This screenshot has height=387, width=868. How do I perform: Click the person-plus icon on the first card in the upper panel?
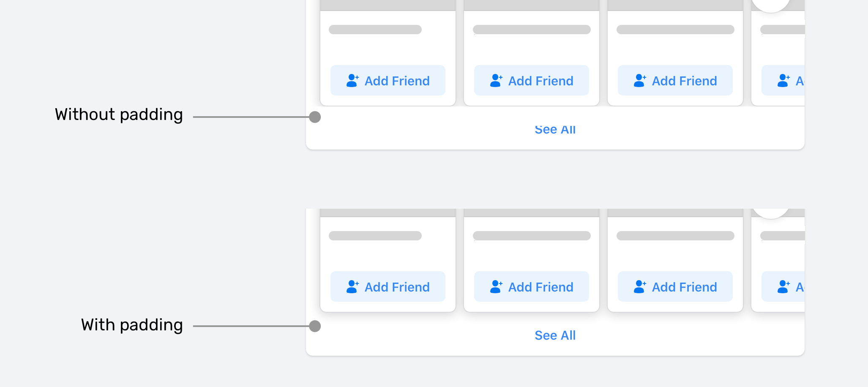352,80
